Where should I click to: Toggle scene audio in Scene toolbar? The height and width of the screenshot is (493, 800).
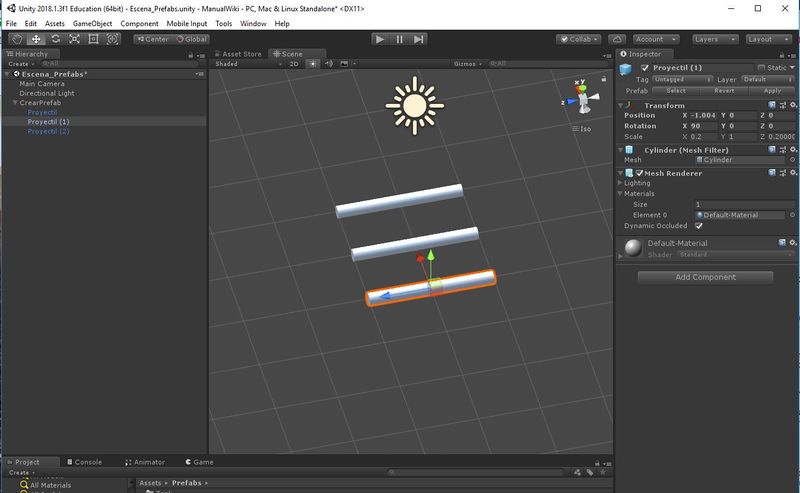point(329,64)
